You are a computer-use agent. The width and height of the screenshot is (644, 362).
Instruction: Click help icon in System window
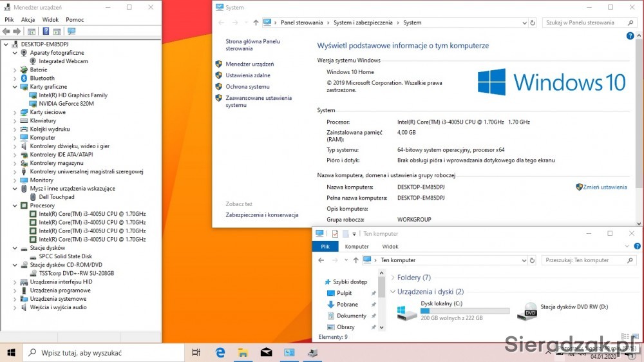click(x=630, y=36)
